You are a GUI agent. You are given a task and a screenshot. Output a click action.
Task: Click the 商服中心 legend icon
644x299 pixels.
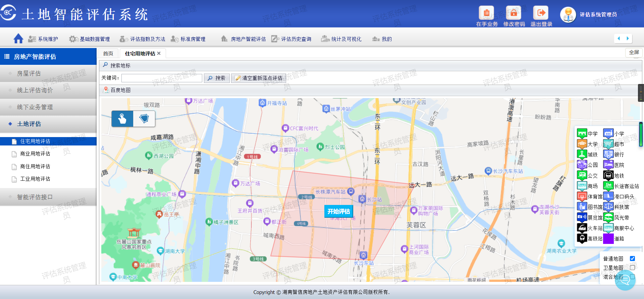coord(608,228)
